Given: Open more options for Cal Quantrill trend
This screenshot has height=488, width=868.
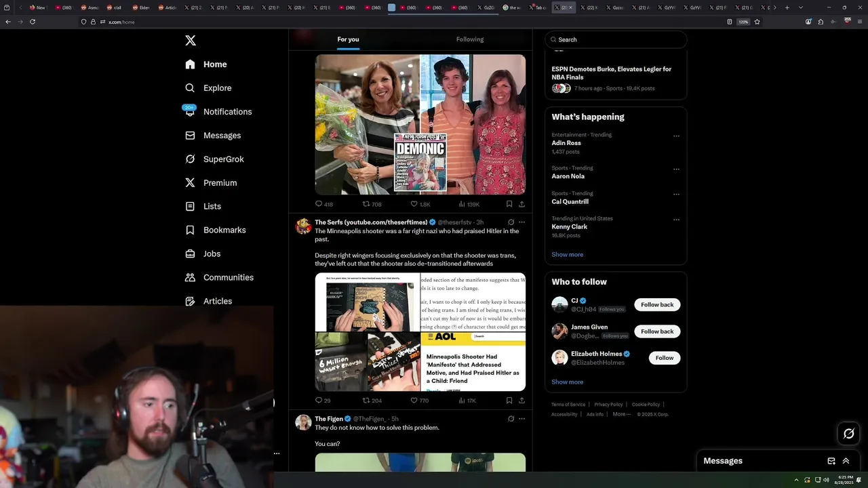Looking at the screenshot, I should pos(676,195).
